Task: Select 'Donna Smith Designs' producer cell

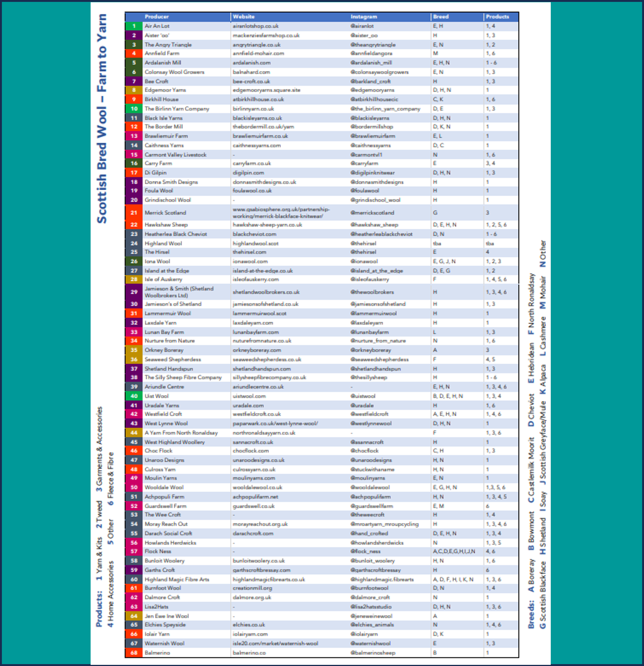Action: click(x=171, y=182)
